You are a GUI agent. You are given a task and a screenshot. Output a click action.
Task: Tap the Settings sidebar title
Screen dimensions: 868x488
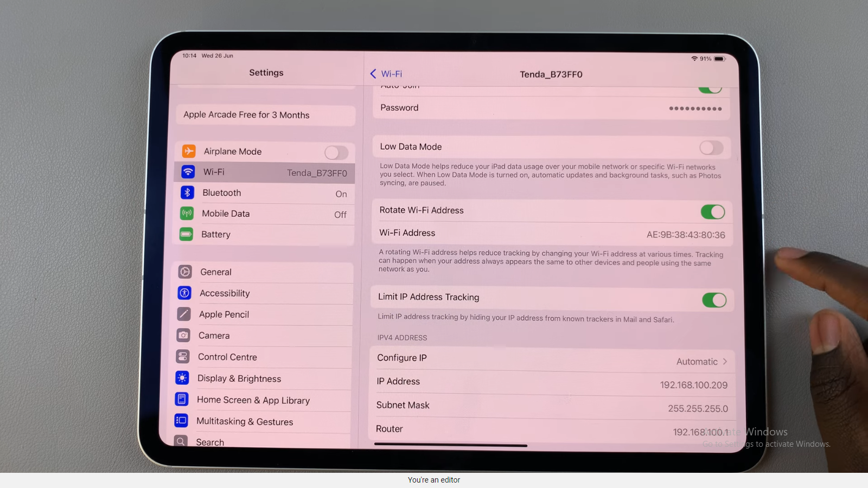[x=266, y=73]
